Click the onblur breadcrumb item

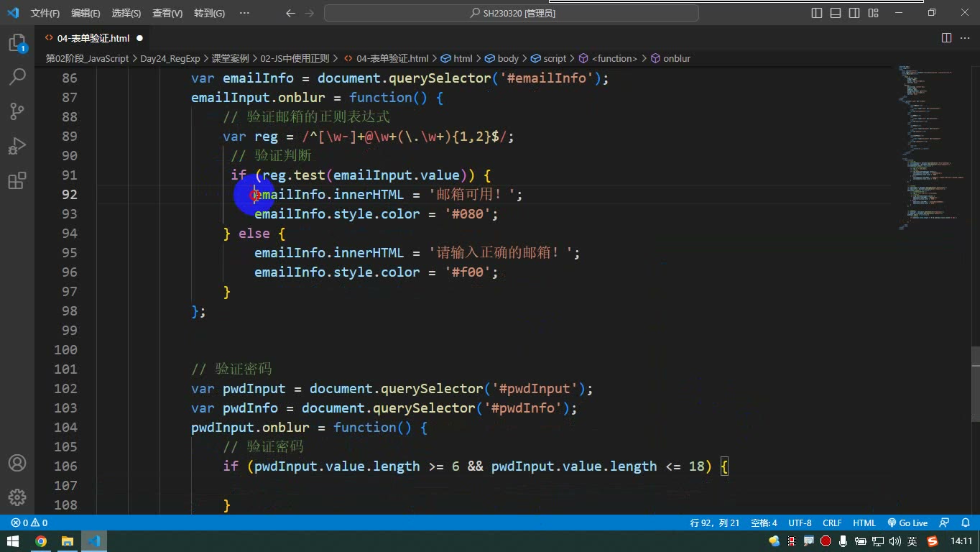tap(671, 58)
